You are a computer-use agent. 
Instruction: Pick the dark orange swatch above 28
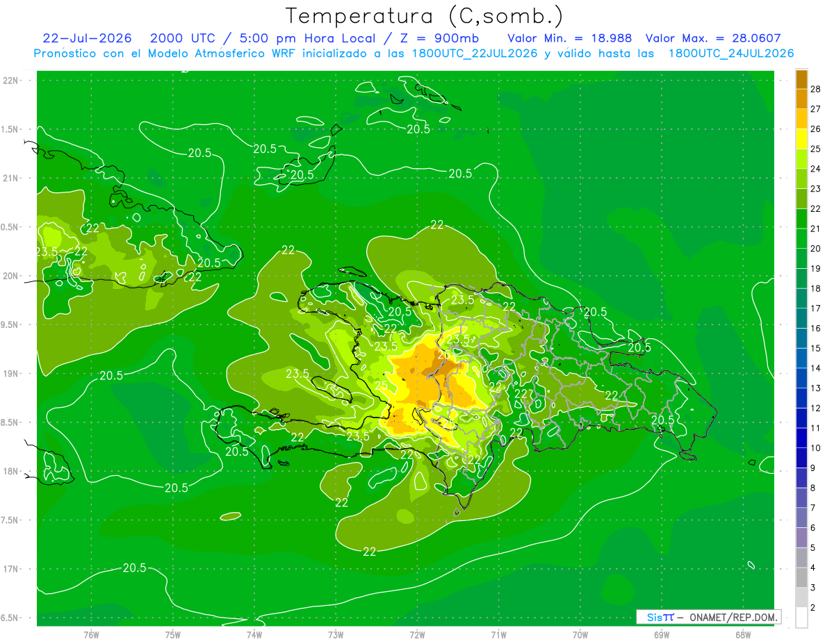pos(801,80)
